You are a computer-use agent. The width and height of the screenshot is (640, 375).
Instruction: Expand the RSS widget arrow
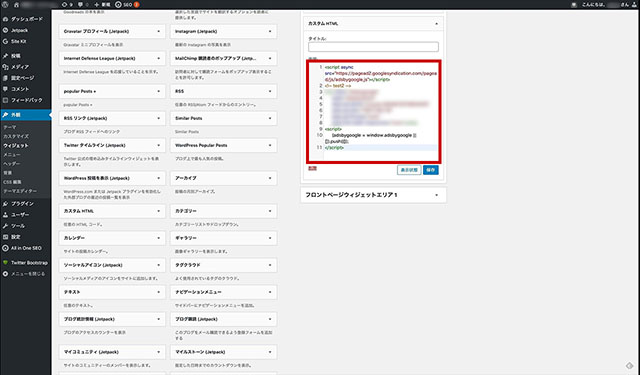coord(270,91)
